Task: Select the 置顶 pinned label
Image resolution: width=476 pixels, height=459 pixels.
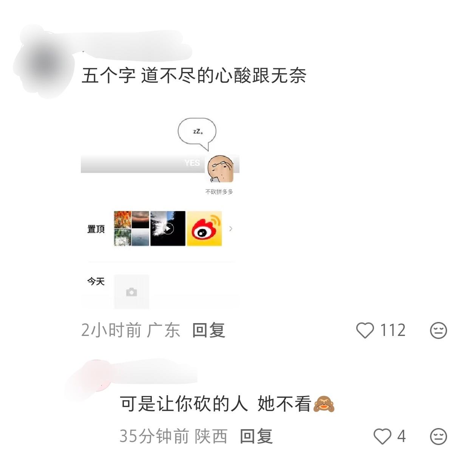Action: tap(96, 229)
